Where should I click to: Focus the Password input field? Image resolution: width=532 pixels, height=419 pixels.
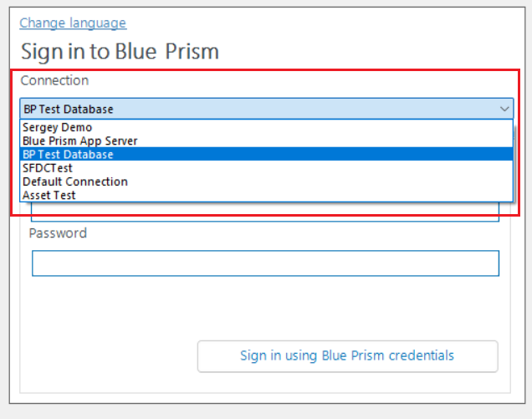265,263
